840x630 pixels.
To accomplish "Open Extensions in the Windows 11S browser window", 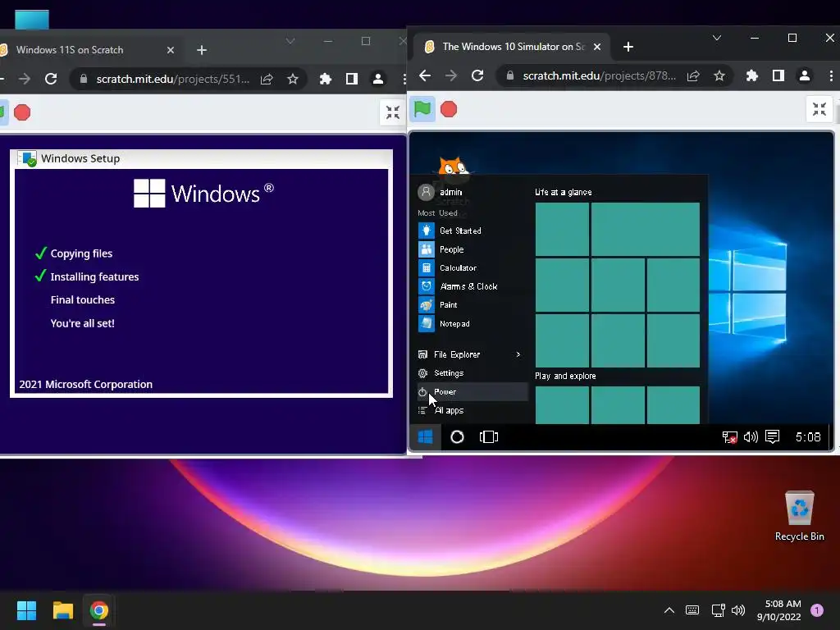I will 326,79.
